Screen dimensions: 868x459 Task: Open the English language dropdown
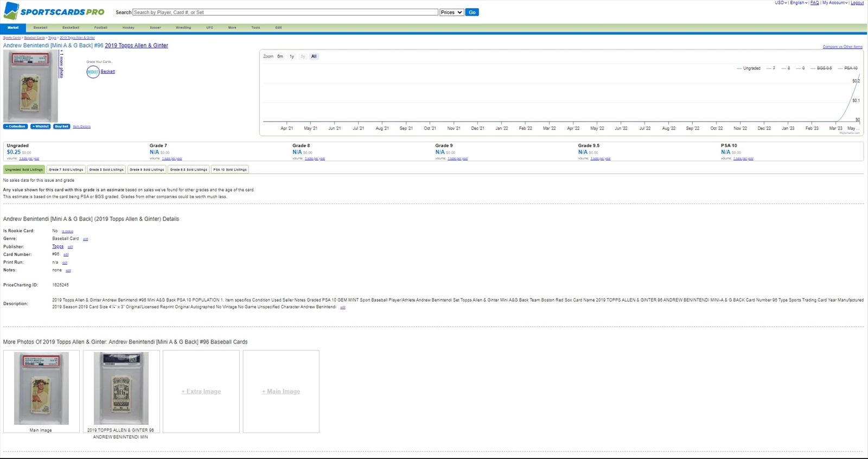tap(799, 3)
